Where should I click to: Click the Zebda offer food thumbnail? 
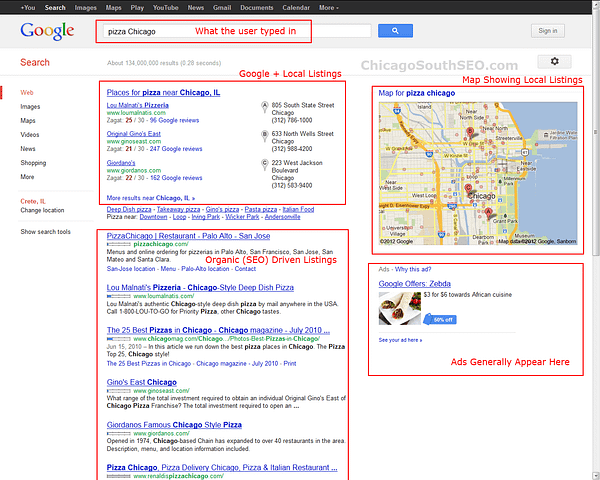400,309
